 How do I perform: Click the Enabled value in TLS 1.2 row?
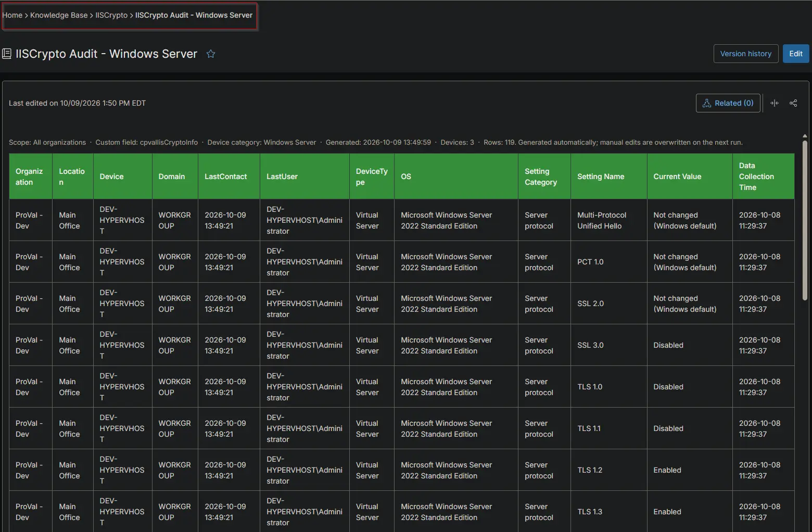pyautogui.click(x=667, y=470)
